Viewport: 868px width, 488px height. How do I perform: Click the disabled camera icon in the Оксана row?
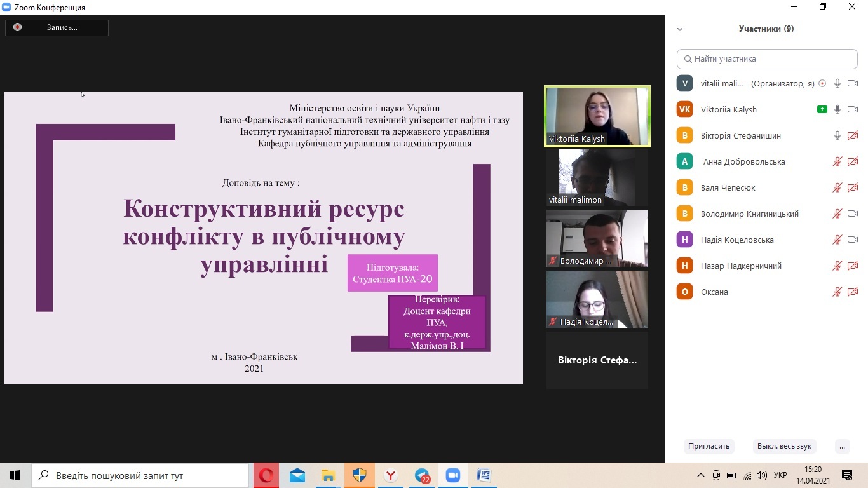point(853,292)
